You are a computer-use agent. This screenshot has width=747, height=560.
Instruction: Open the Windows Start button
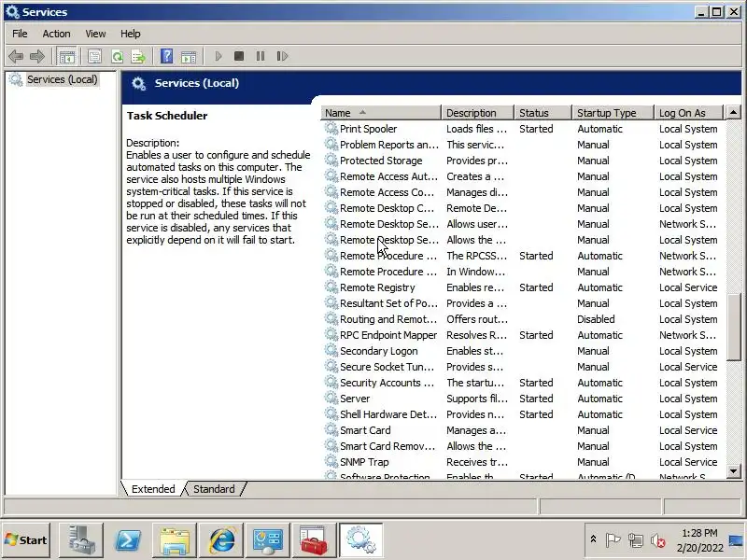tap(26, 540)
